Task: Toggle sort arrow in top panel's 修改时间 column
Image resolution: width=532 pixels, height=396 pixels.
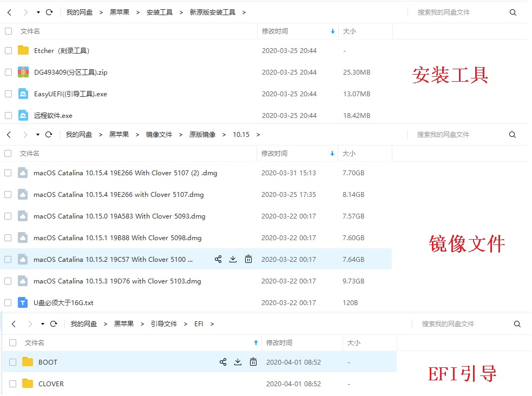Action: pyautogui.click(x=332, y=32)
